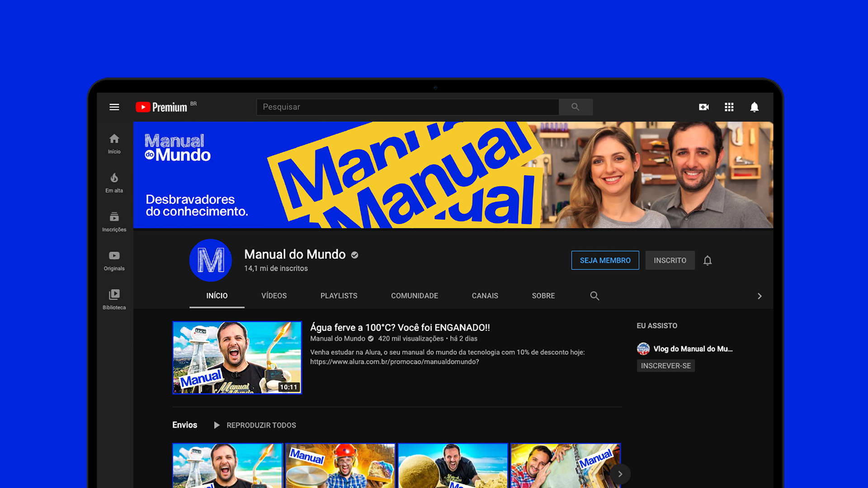Screen dimensions: 868x488
Task: Open the YouTube apps grid
Action: [x=729, y=107]
